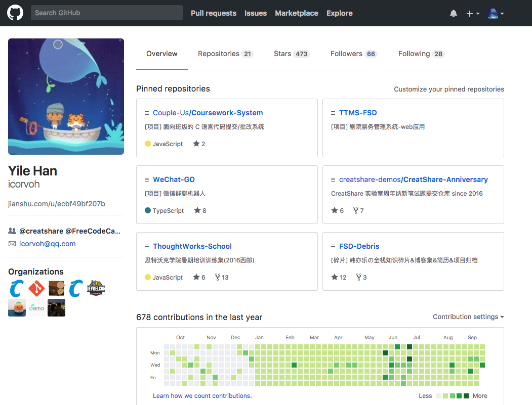
Task: Open the TTMS-FSD repository
Action: pos(358,113)
